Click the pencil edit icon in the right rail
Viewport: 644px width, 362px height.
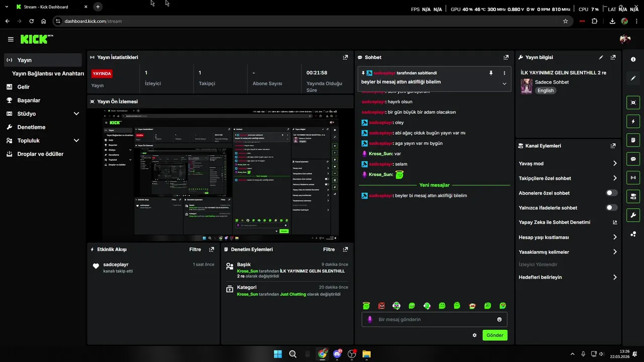click(633, 78)
